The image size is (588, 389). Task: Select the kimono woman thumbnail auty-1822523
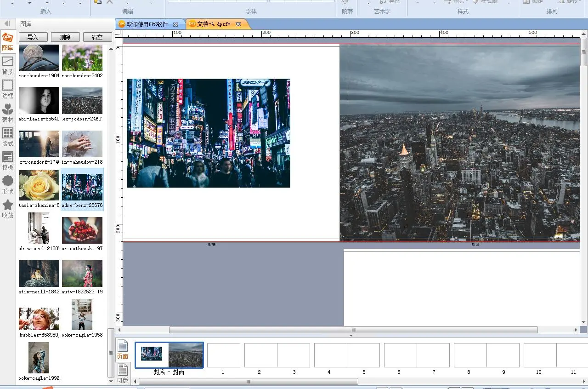(x=82, y=274)
